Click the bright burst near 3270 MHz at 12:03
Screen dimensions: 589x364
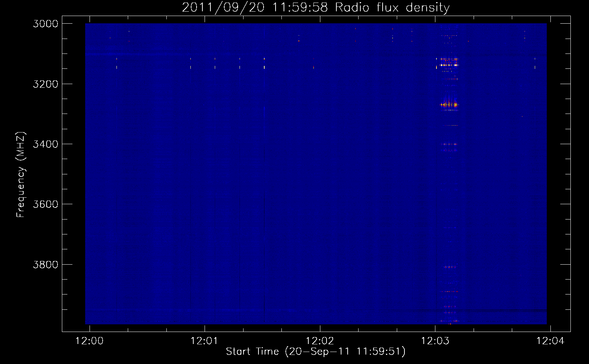449,105
